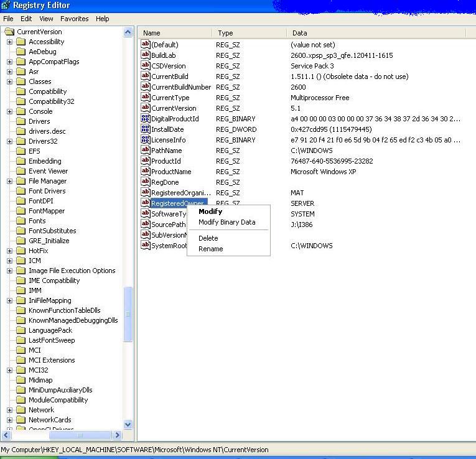The image size is (476, 459).
Task: Click the Fonts folder icon
Action: 21,221
